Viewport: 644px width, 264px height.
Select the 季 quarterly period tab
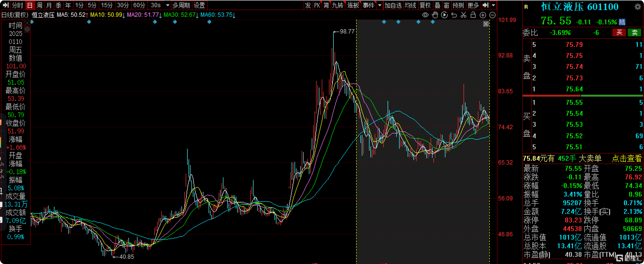point(58,5)
